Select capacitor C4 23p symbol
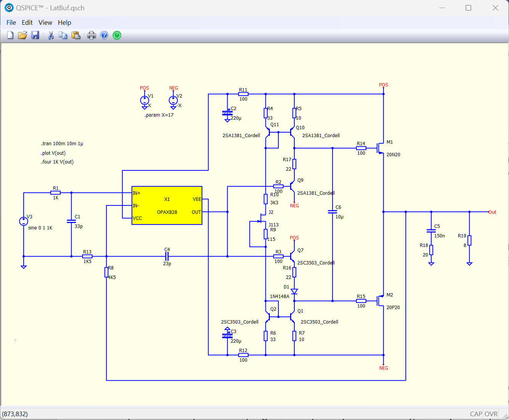Screen dimensions: 509x420 (x=167, y=256)
